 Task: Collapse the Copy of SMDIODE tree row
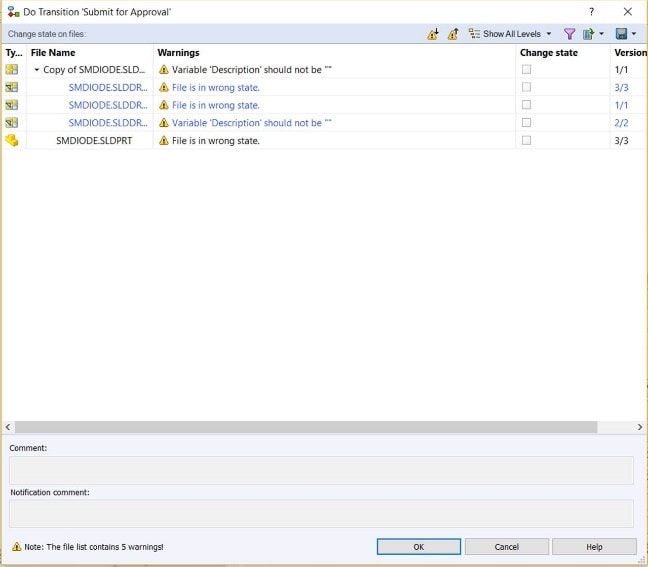[36, 70]
